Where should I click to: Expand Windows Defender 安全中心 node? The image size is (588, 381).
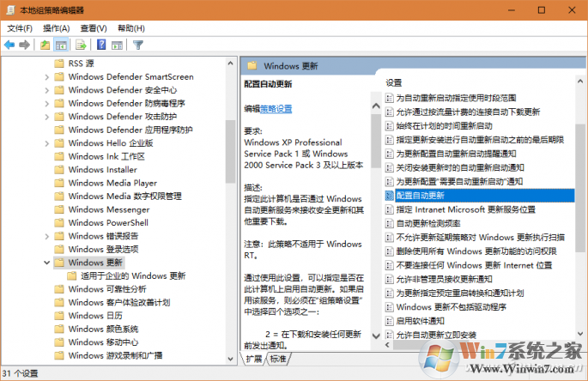tap(46, 90)
